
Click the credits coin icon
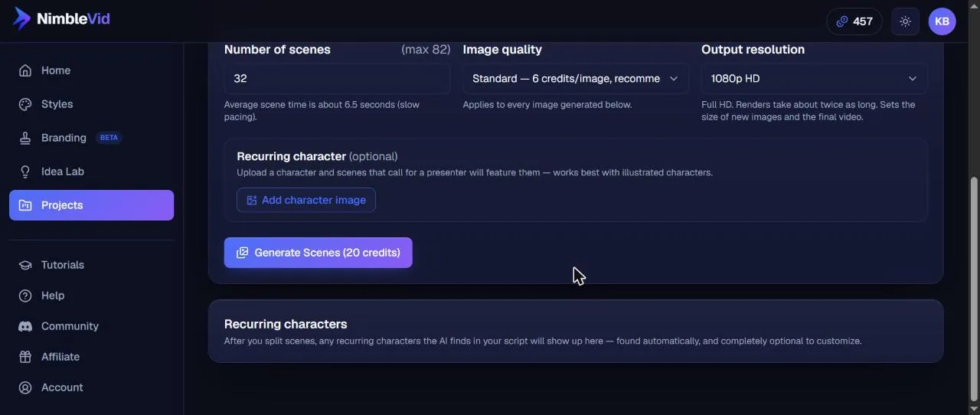[842, 21]
